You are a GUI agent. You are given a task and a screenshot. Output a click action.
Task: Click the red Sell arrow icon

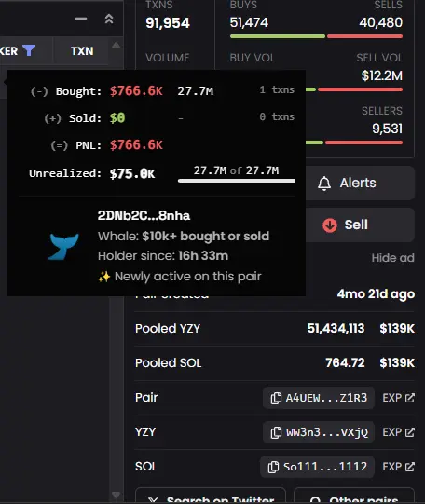(330, 225)
